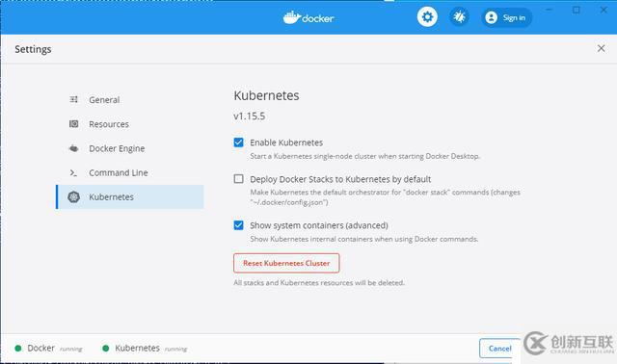Close the Docker Desktop window
The width and height of the screenshot is (617, 364).
pyautogui.click(x=604, y=10)
